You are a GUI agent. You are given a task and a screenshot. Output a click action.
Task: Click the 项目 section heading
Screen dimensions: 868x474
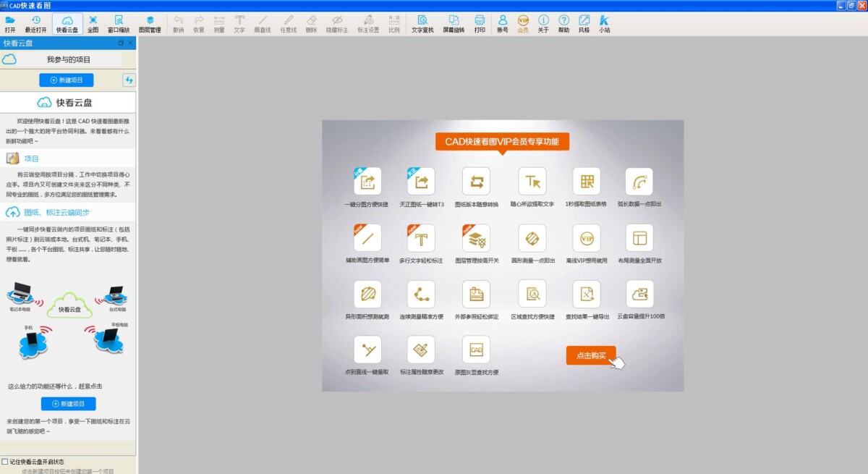(x=31, y=158)
